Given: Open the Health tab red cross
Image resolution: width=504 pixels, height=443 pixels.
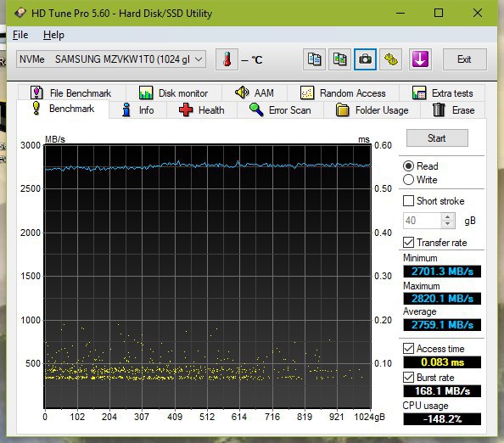Looking at the screenshot, I should [202, 110].
